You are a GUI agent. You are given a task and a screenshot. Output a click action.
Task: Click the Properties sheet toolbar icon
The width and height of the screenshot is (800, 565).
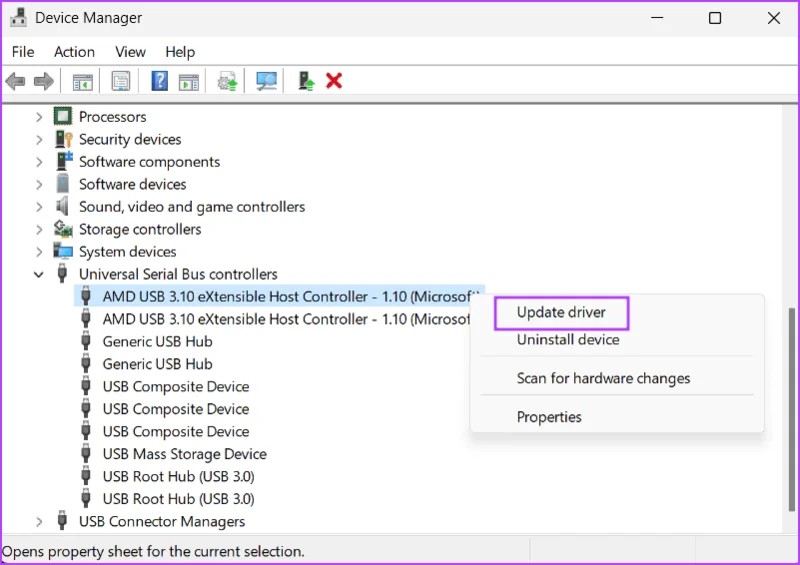pos(121,81)
